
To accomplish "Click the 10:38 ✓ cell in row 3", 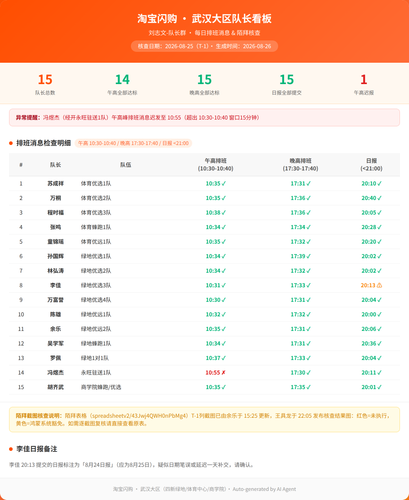I will tap(216, 212).
